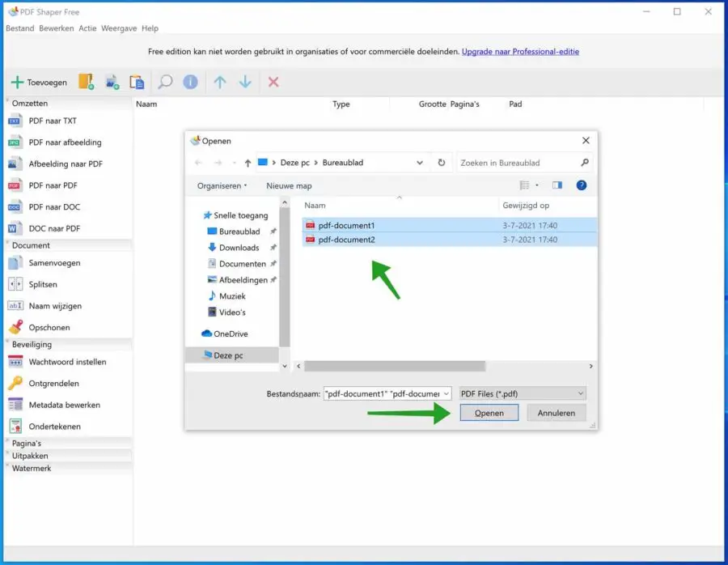Open the address bar path dropdown
This screenshot has height=565, width=728.
(420, 163)
